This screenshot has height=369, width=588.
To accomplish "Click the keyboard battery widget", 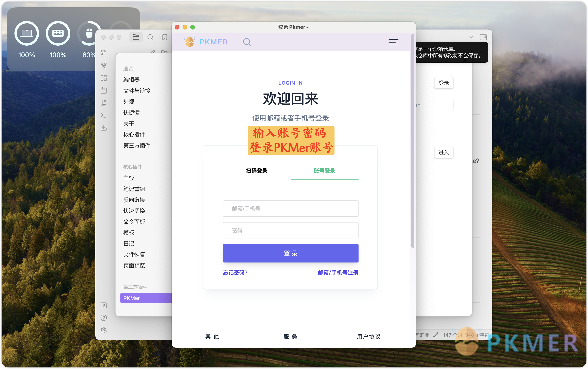I will tap(58, 33).
